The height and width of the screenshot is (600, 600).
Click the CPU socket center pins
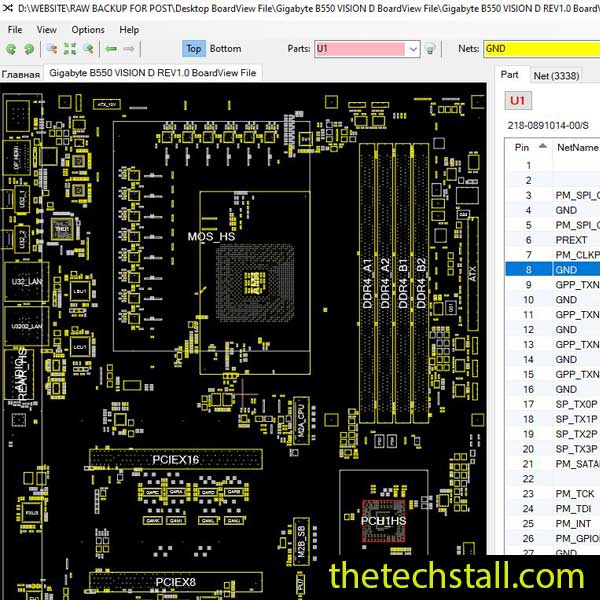click(255, 283)
